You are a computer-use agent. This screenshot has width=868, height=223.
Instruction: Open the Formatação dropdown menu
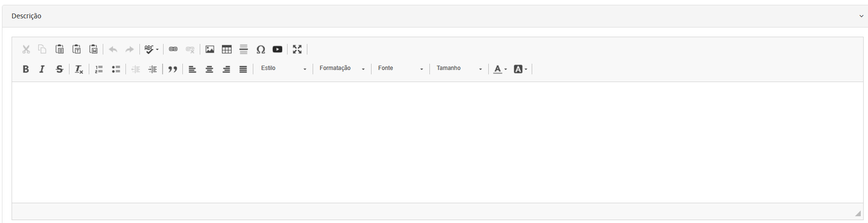coord(342,69)
